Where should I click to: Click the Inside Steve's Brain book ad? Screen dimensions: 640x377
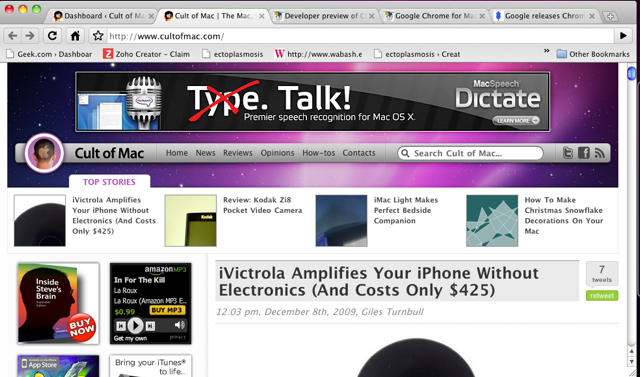[x=58, y=304]
